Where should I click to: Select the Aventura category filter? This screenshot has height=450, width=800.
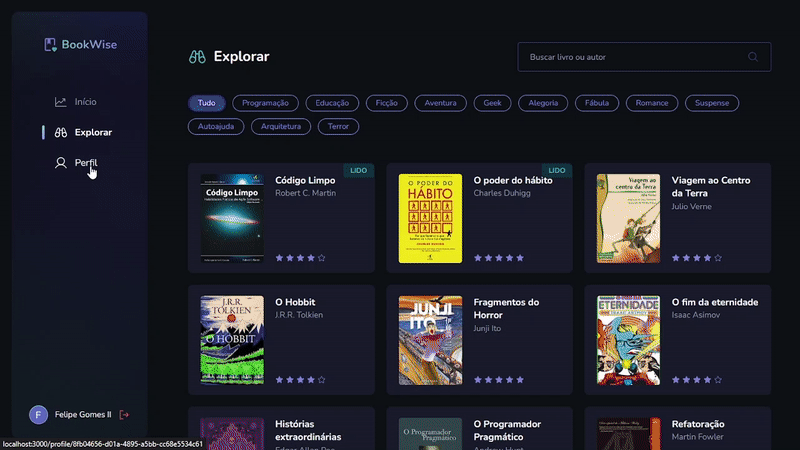(x=440, y=103)
